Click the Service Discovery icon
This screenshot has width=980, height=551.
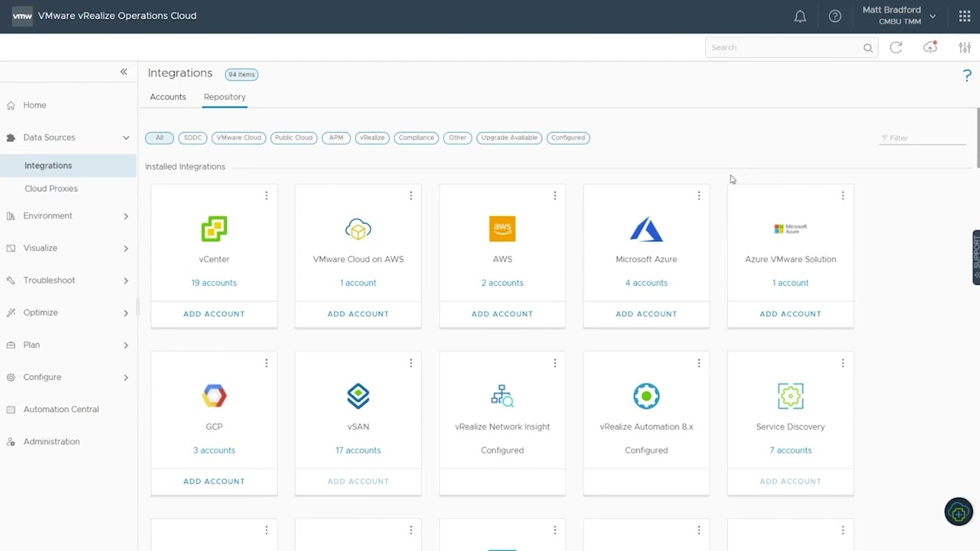[x=790, y=396]
